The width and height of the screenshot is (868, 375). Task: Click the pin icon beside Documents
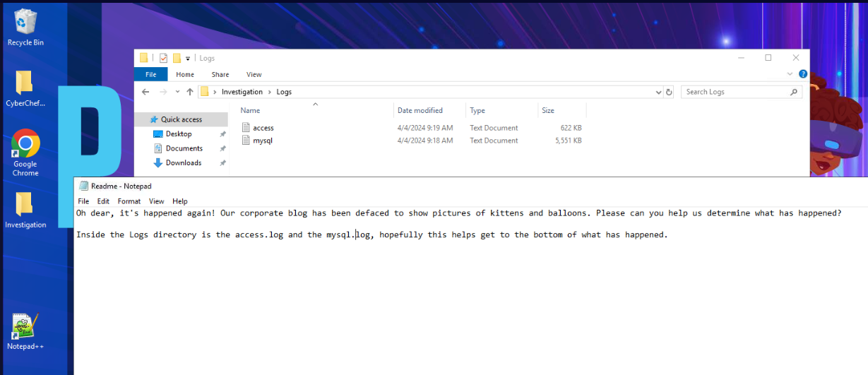(x=222, y=148)
